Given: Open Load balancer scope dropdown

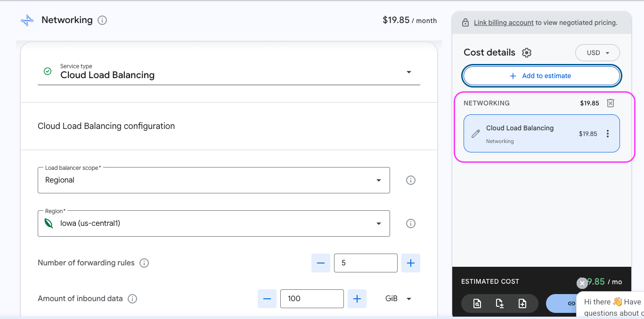Looking at the screenshot, I should point(214,180).
